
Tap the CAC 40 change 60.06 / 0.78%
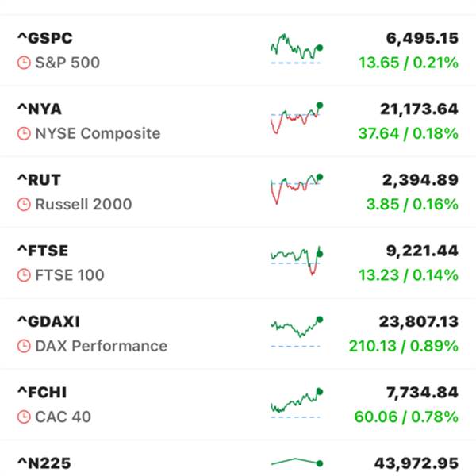point(406,416)
